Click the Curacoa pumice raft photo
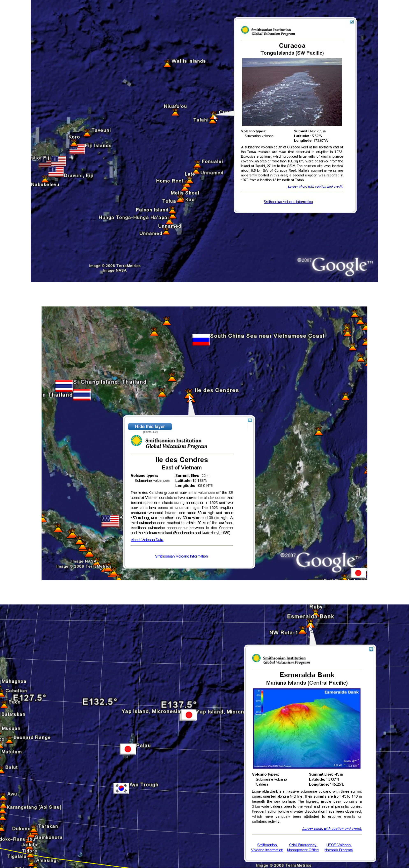 tap(292, 92)
